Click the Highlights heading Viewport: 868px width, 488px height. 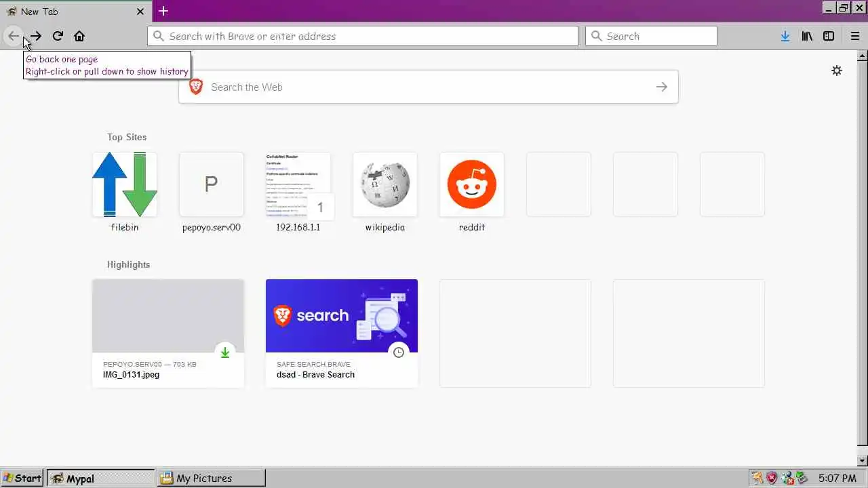pyautogui.click(x=128, y=264)
